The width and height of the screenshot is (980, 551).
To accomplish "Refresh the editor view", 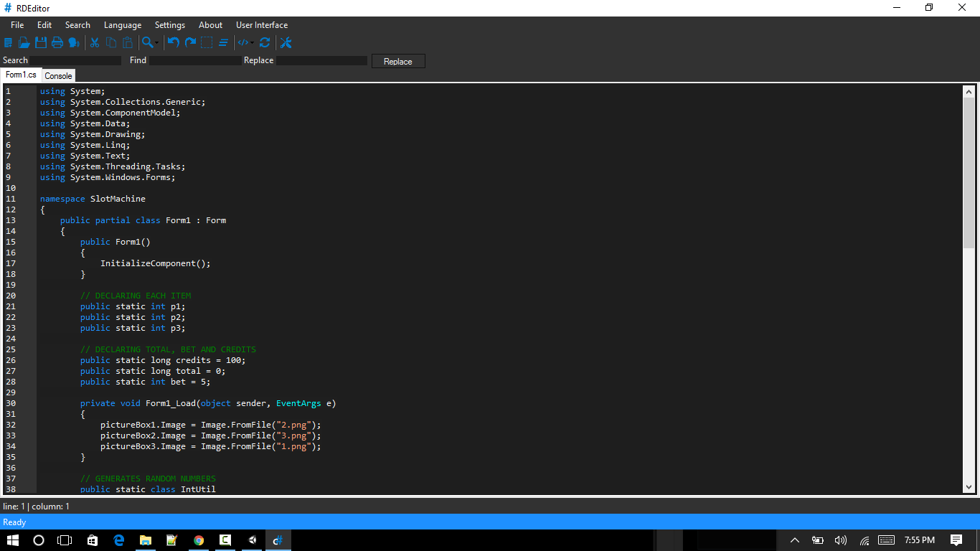I will [x=265, y=43].
